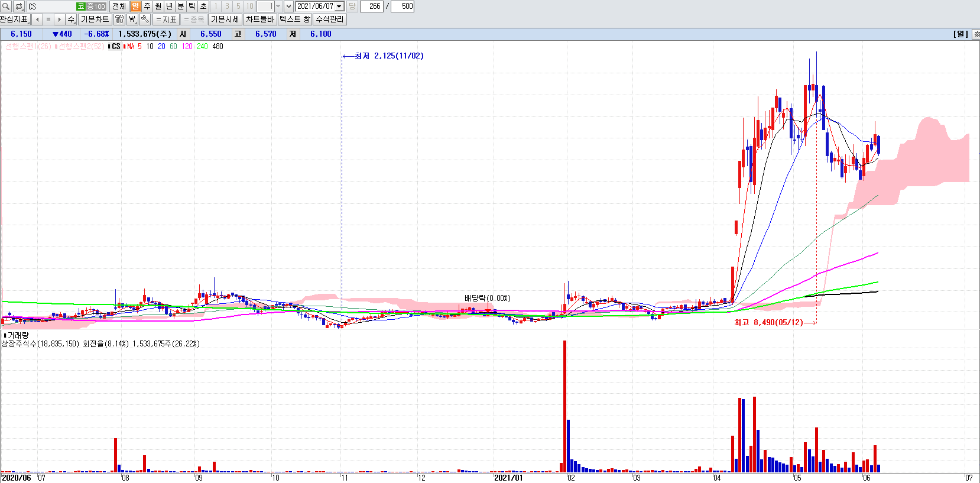980x483 pixels.
Task: Toggle the 차트툴바 chart toolbar
Action: tap(260, 20)
